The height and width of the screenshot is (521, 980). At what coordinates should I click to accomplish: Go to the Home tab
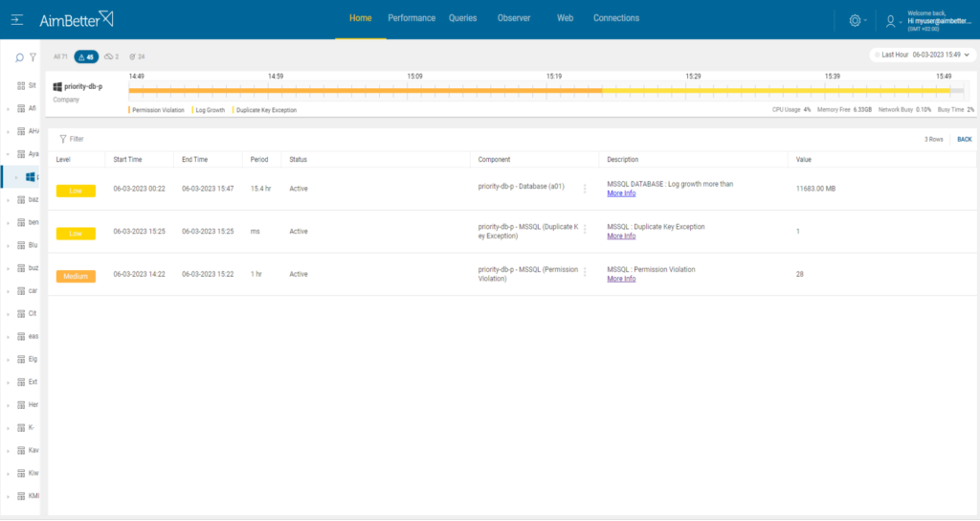coord(361,18)
